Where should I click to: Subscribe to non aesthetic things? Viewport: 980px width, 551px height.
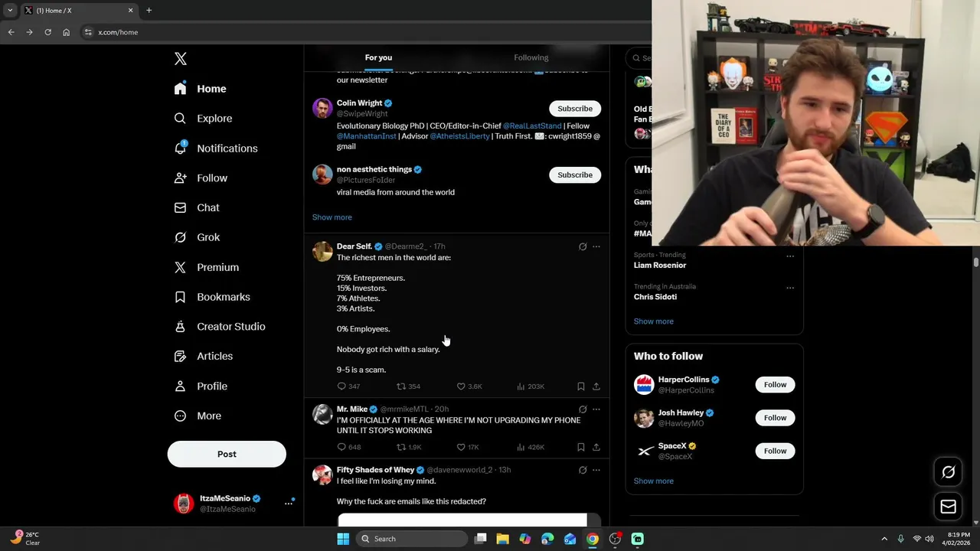[575, 174]
